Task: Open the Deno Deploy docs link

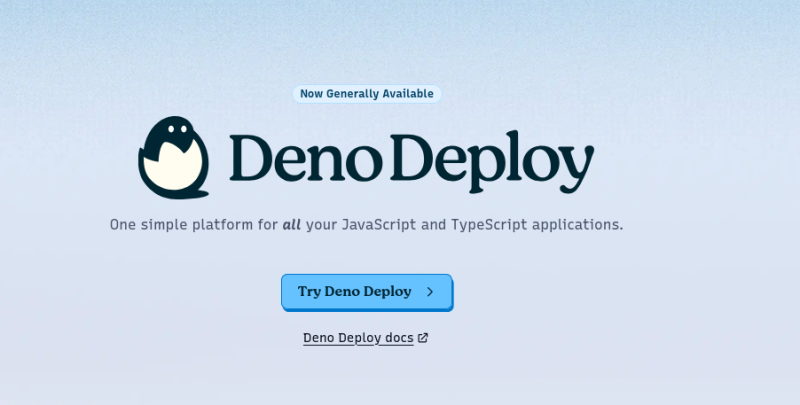Action: click(x=365, y=338)
